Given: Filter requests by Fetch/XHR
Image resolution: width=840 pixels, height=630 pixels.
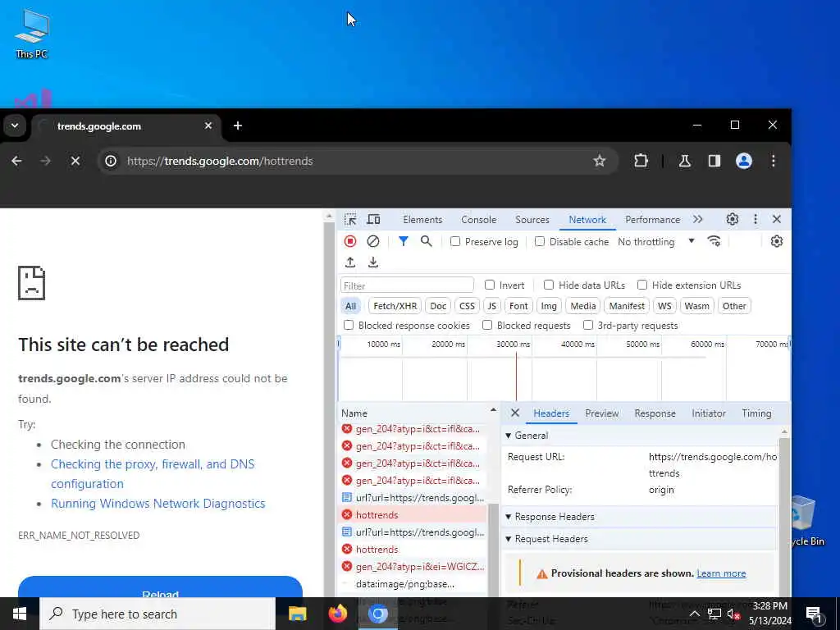Looking at the screenshot, I should 395,306.
